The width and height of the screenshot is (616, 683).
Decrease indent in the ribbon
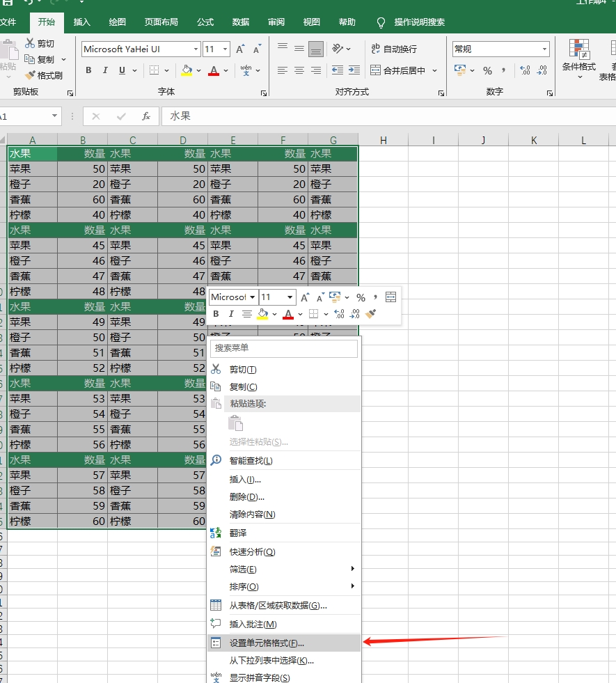pos(338,70)
